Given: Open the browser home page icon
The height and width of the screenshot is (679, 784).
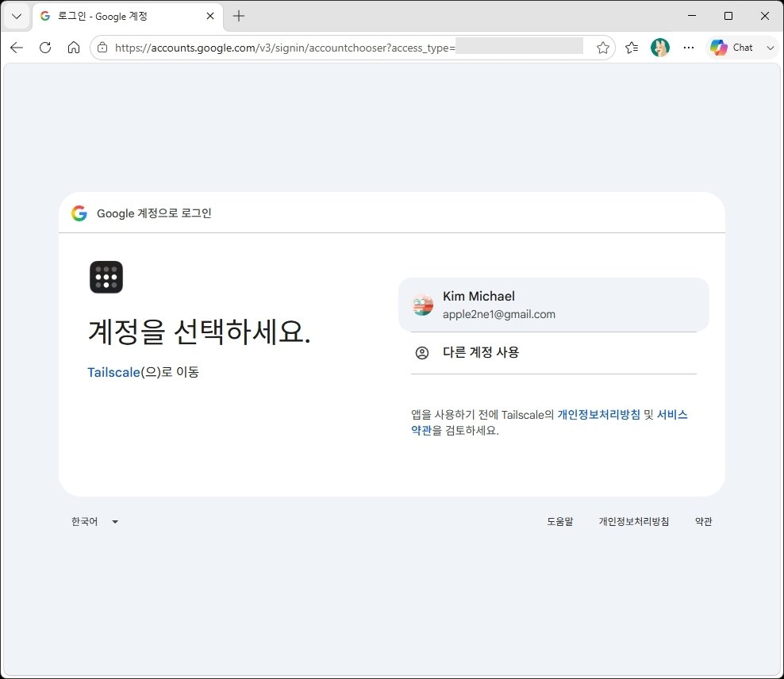Looking at the screenshot, I should pos(74,48).
